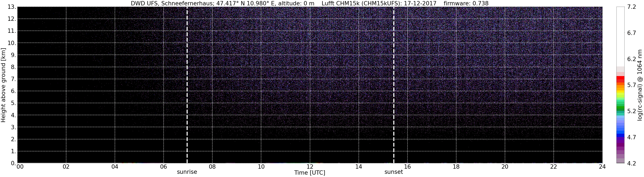644x177 pixels.
Task: Click the plot title text at top
Action: 309,3
